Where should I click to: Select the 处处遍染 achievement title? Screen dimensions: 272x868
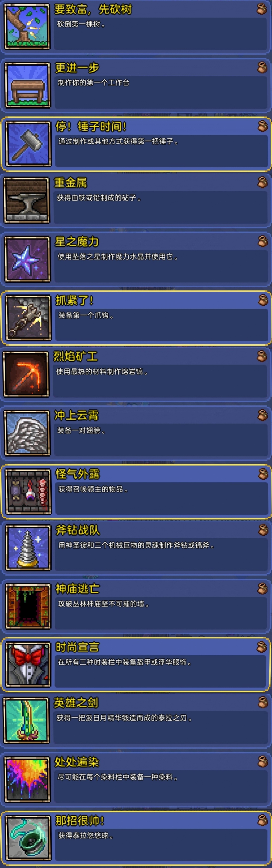click(x=77, y=762)
